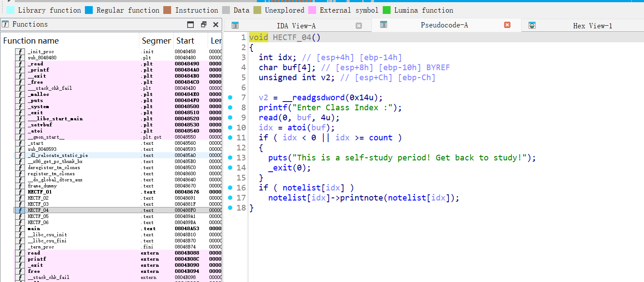Switch to the IDA View-A tab
This screenshot has height=282, width=644.
(x=296, y=25)
